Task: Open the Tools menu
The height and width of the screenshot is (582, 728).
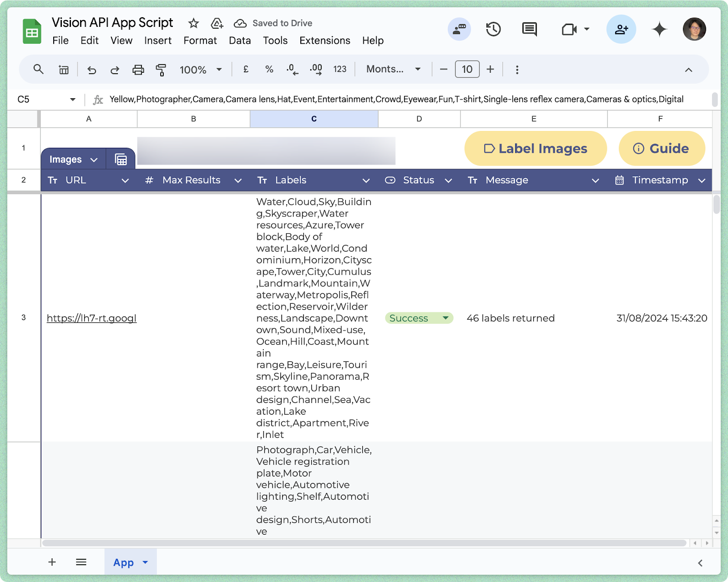Action: tap(275, 40)
